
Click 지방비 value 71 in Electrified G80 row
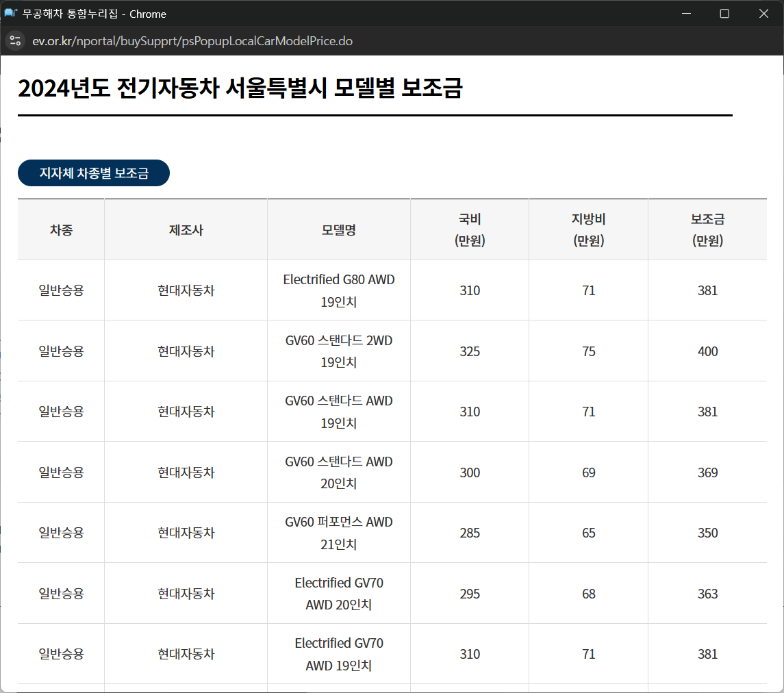tap(588, 290)
